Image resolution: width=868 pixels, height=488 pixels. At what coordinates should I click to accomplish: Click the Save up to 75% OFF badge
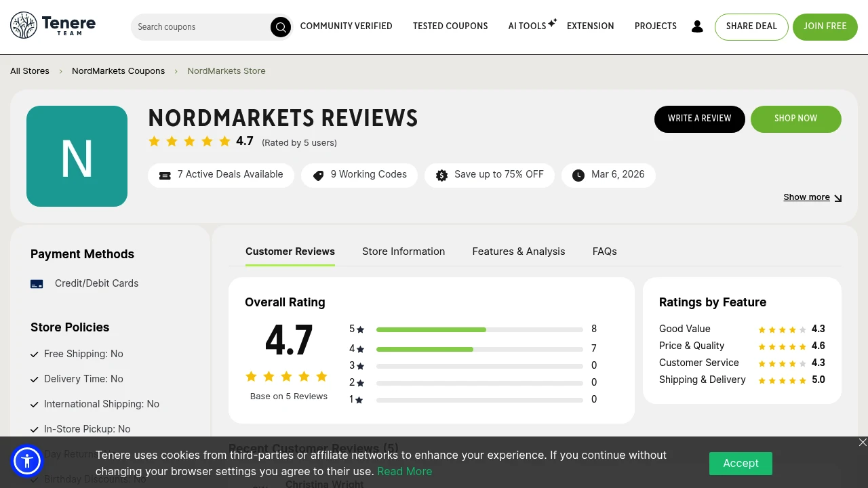coord(490,176)
